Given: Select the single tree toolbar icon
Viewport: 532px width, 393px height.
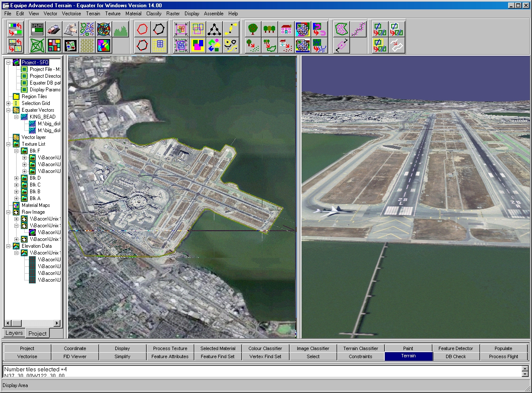Looking at the screenshot, I should (253, 29).
